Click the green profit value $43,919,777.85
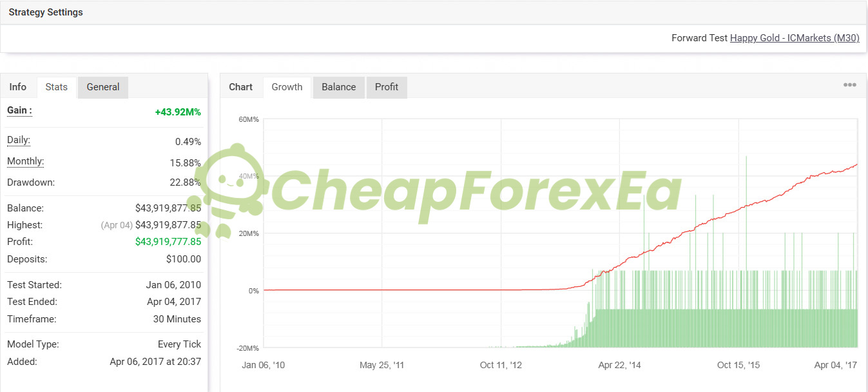 (168, 242)
